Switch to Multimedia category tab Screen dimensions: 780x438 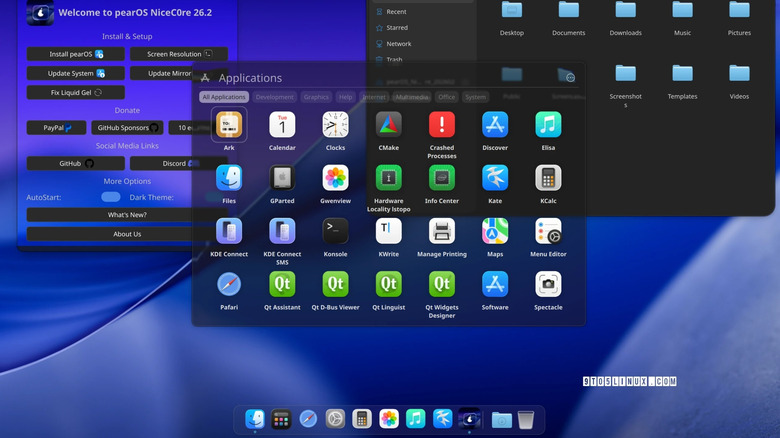(x=412, y=97)
